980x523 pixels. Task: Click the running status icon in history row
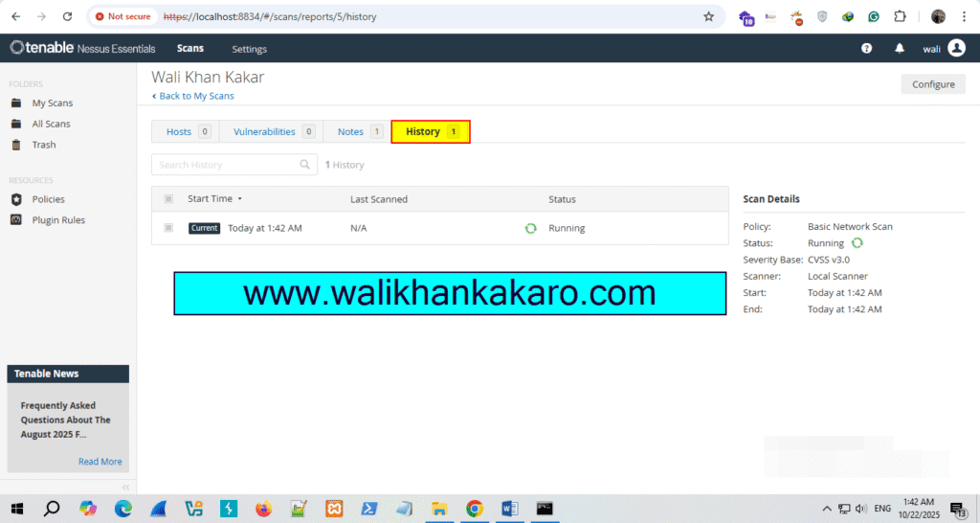point(530,228)
